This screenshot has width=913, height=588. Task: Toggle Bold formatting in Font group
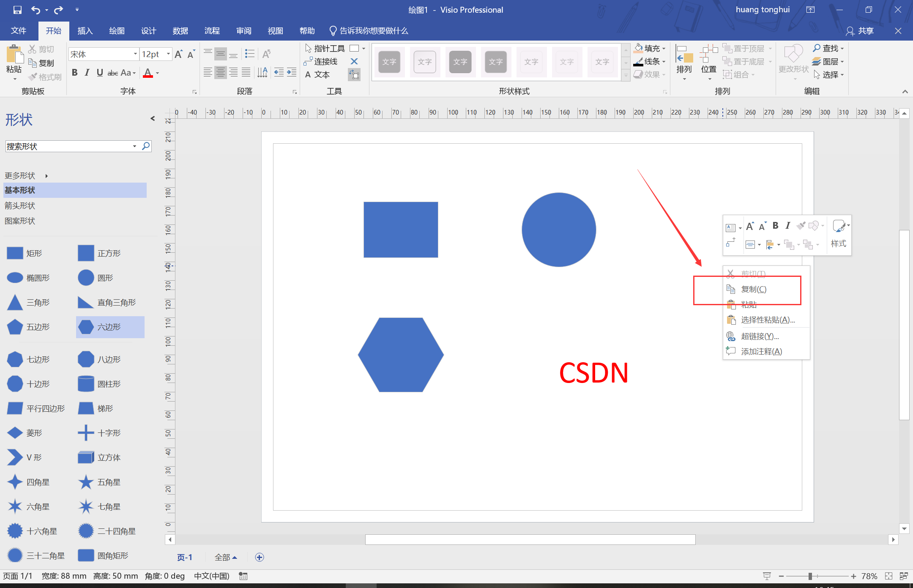(x=74, y=73)
